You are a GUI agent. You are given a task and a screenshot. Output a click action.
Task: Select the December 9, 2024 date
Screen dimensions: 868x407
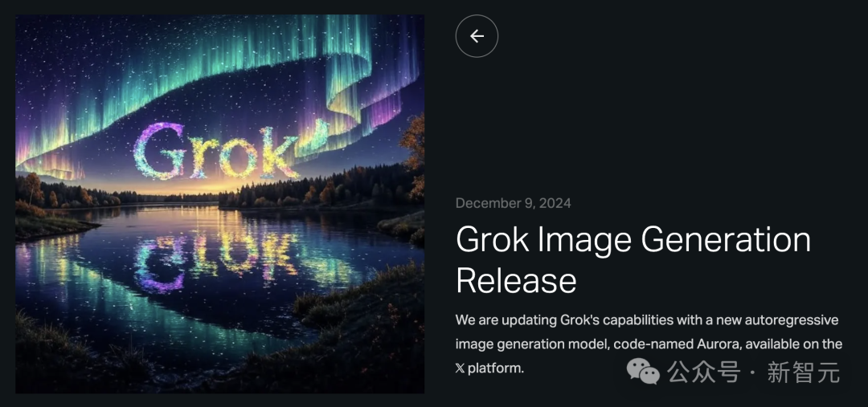click(x=513, y=203)
